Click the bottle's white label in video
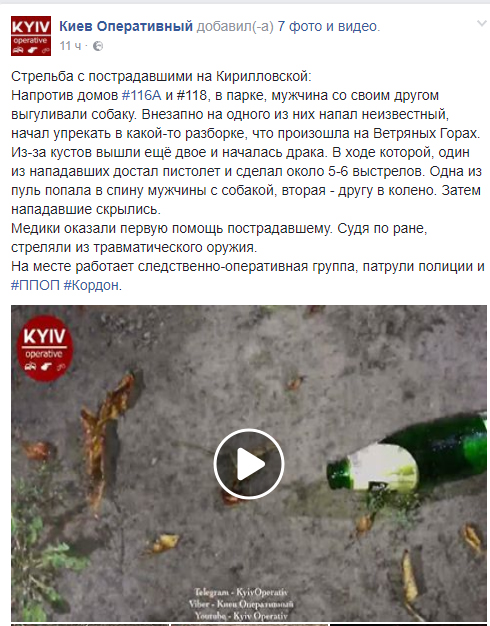Image resolution: width=490 pixels, height=626 pixels. point(383,467)
